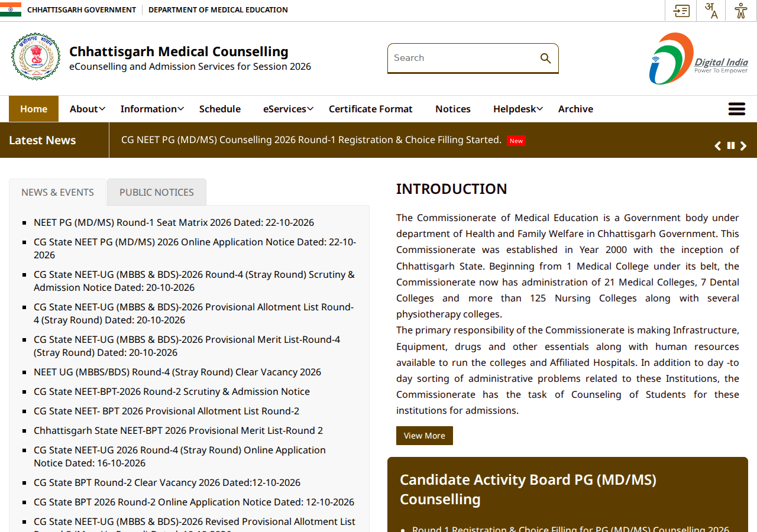
Task: Pause the latest news ticker
Action: coord(731,145)
